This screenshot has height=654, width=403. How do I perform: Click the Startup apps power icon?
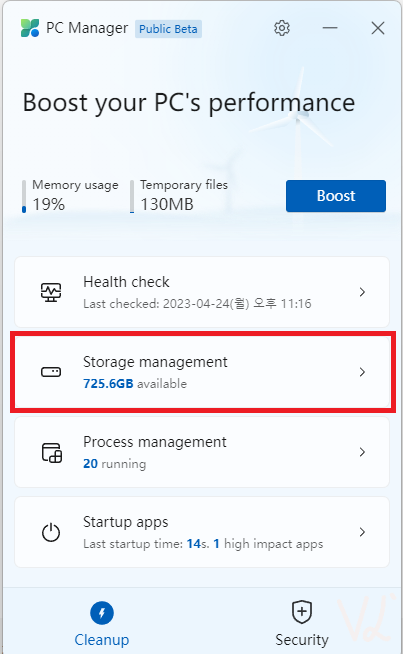tap(51, 532)
